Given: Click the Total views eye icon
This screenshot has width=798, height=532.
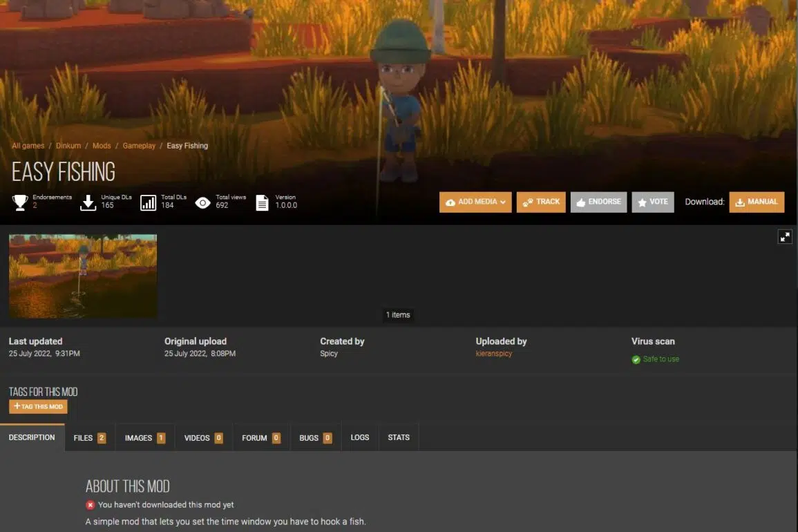Looking at the screenshot, I should (202, 202).
